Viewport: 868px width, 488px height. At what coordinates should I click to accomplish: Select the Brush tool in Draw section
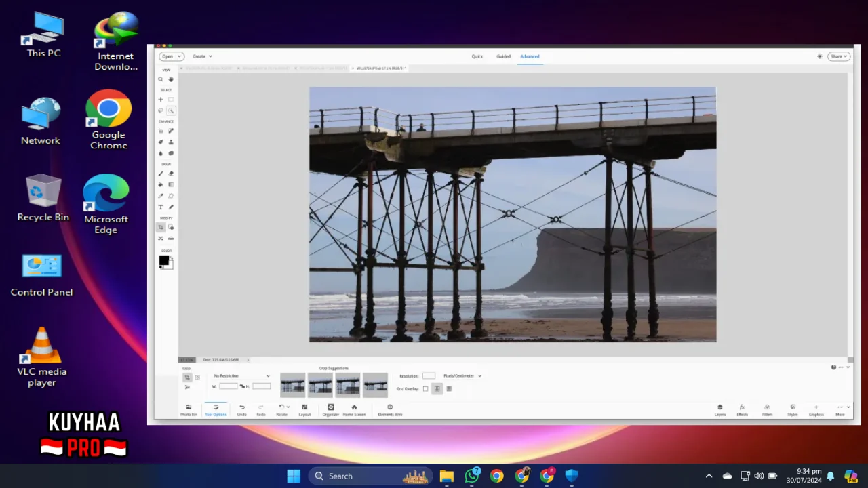(x=161, y=174)
